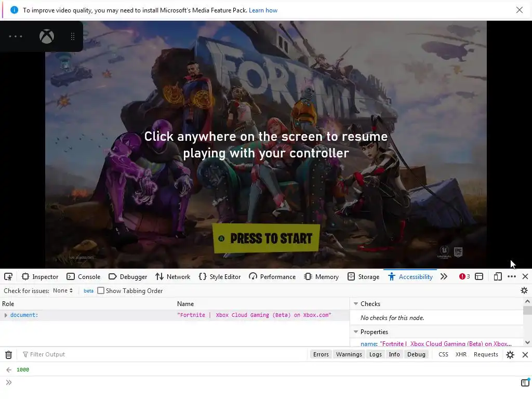Open the three-dot stream options menu
This screenshot has height=399, width=532.
15,36
